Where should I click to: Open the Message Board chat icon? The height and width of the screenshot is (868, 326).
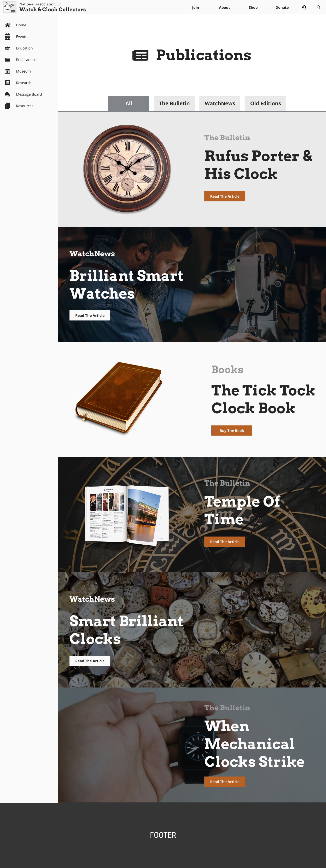(x=7, y=94)
